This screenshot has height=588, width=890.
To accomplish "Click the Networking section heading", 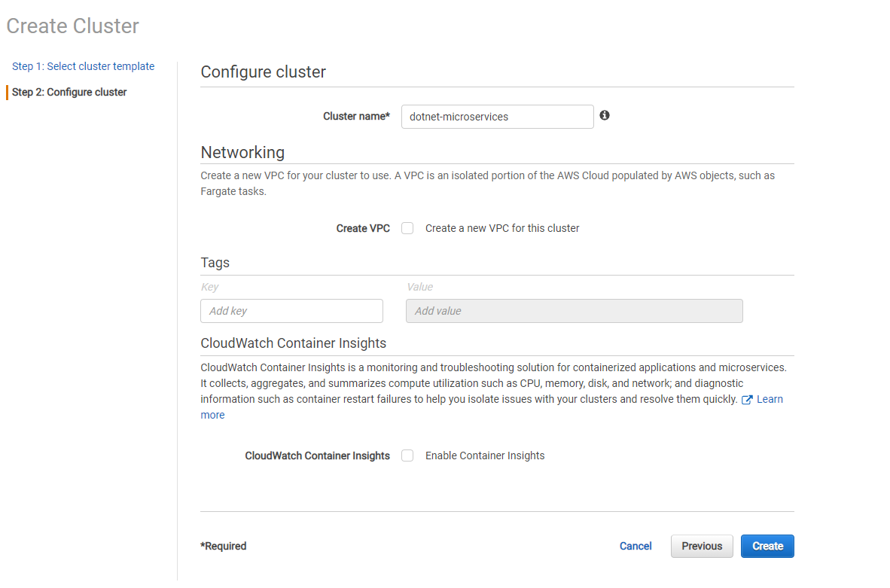I will (x=242, y=152).
